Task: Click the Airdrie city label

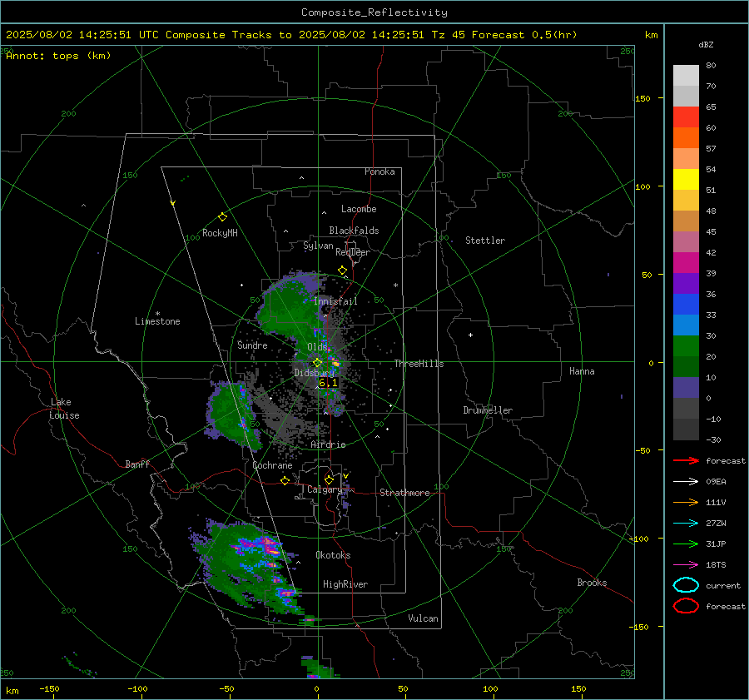Action: (328, 444)
